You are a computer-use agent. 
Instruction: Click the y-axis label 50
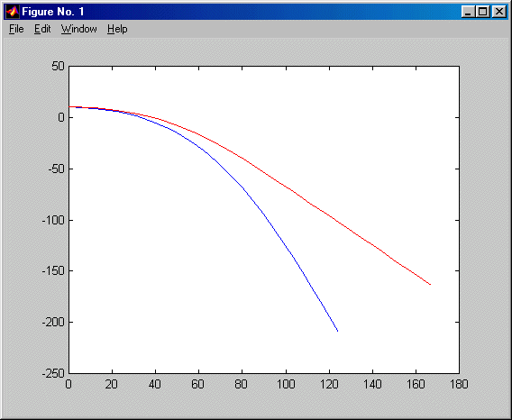point(58,67)
